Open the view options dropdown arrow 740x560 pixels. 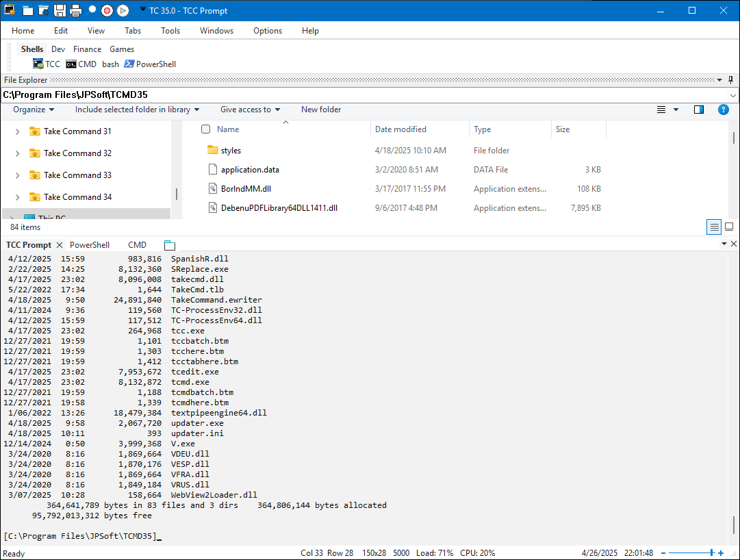(x=676, y=110)
